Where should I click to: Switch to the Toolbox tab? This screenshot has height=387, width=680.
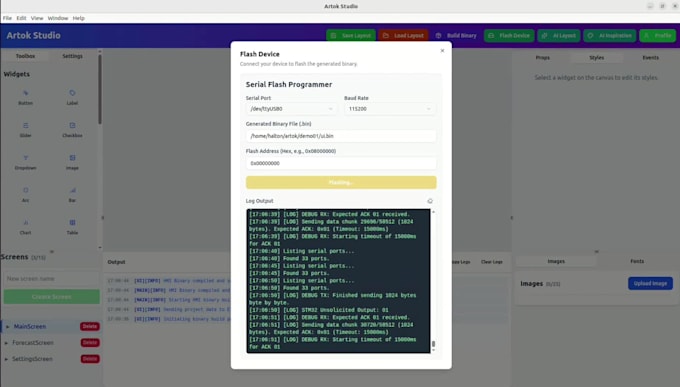[26, 56]
